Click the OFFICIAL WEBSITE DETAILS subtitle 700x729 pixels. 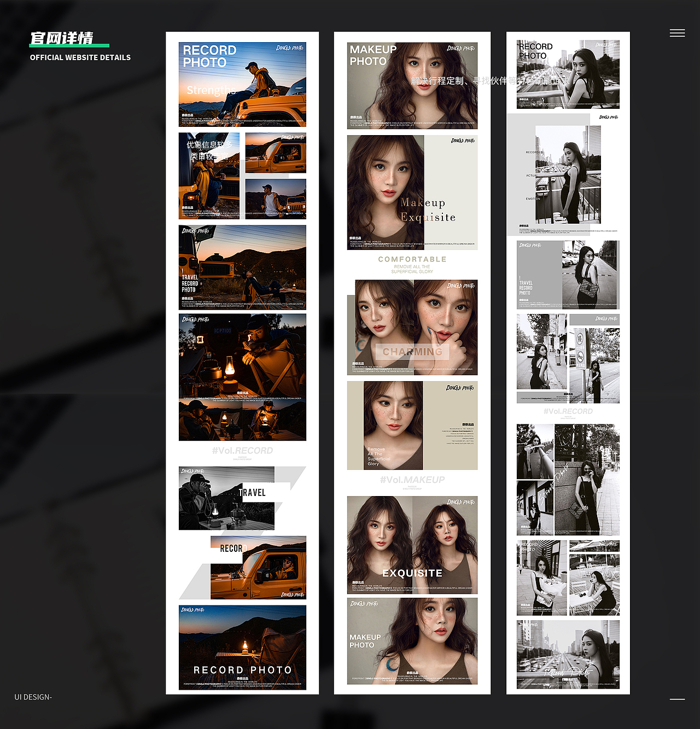tap(80, 57)
